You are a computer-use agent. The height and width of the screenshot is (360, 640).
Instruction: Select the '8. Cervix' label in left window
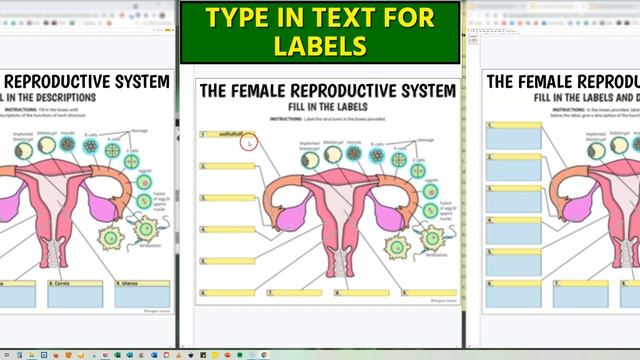(x=75, y=283)
